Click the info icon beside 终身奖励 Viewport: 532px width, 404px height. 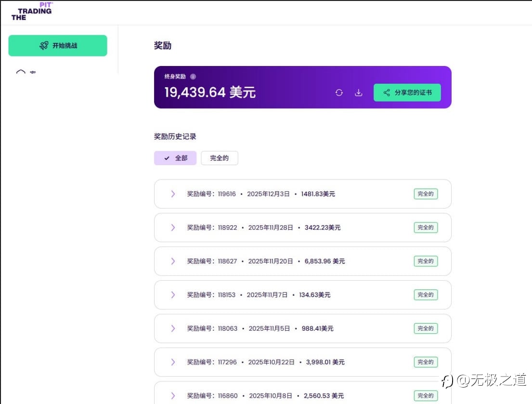point(193,77)
